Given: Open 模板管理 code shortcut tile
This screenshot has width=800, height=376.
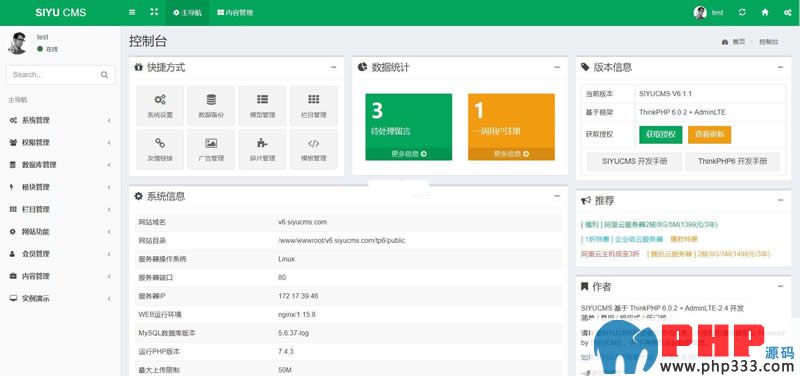Looking at the screenshot, I should coord(314,149).
